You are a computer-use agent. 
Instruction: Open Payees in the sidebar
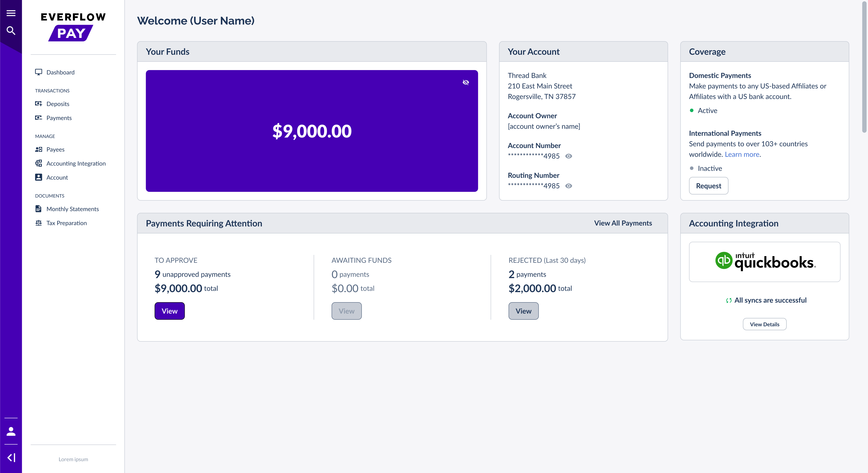click(x=55, y=149)
